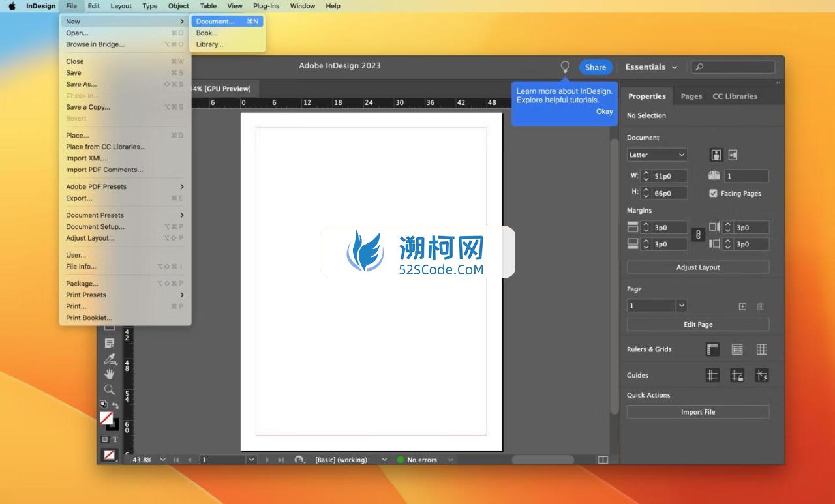Open the Essentials workspace dropdown
This screenshot has width=835, height=504.
651,67
